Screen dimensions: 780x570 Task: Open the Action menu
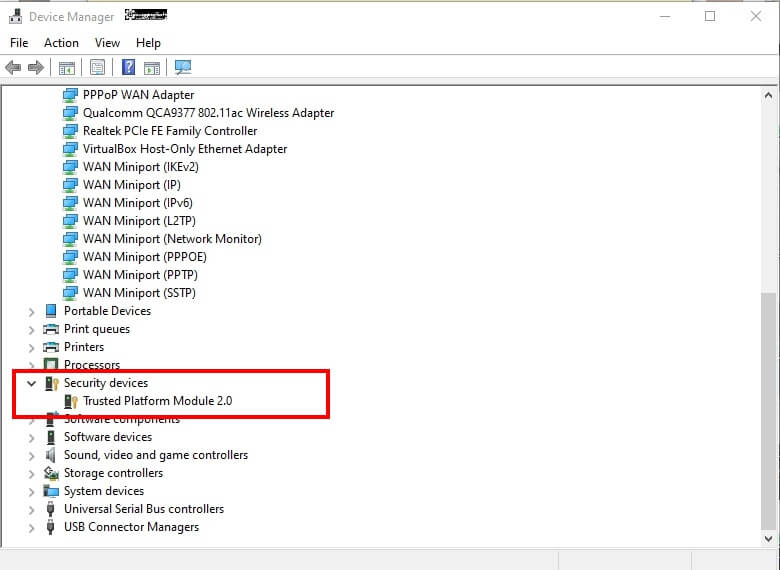click(61, 43)
